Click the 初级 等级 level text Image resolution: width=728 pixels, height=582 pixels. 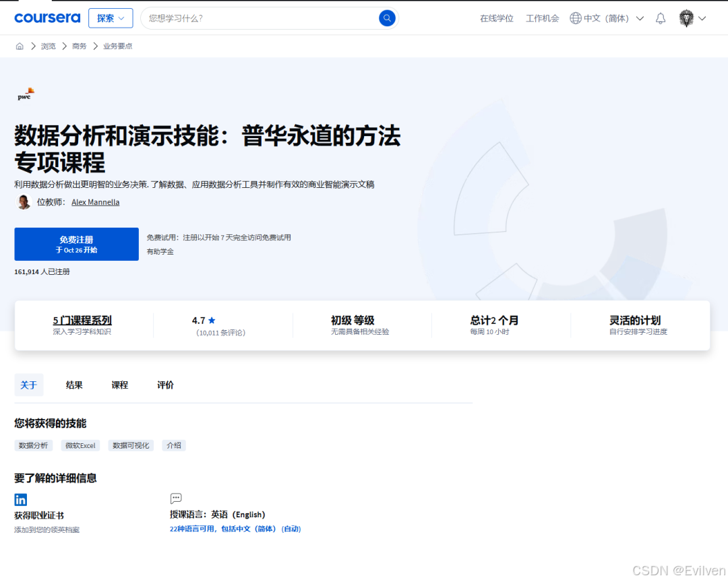[353, 320]
